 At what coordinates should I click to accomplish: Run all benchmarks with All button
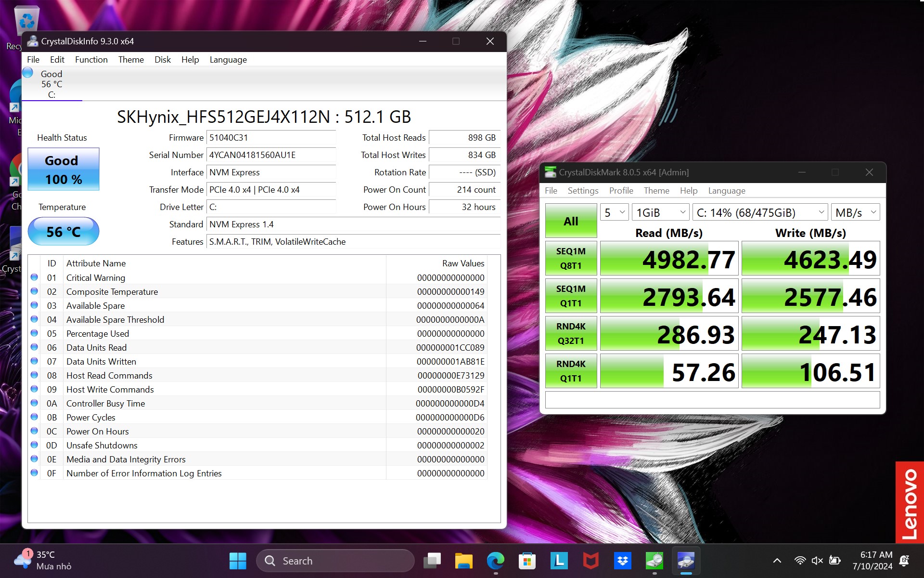(x=571, y=221)
